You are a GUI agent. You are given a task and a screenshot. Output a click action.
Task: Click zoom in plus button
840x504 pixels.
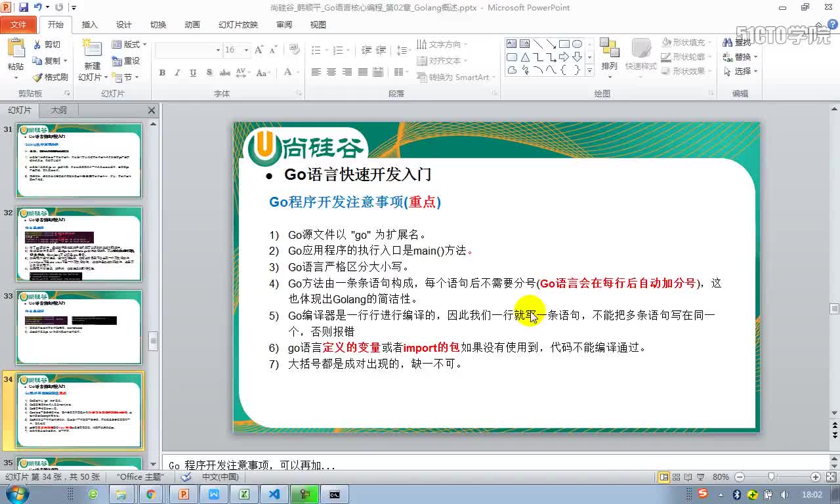pos(816,477)
